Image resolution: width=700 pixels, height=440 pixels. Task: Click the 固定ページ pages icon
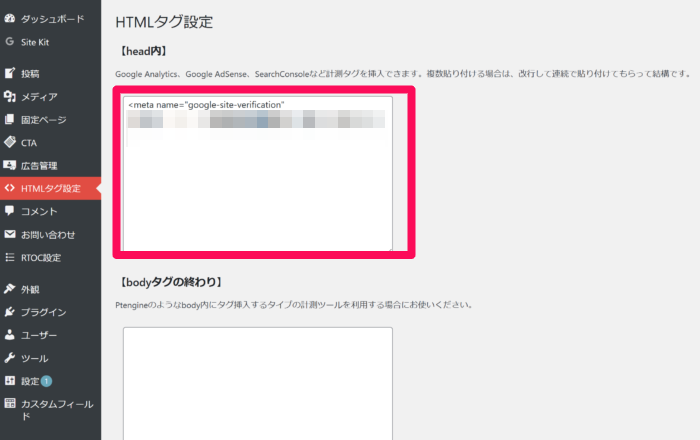[x=9, y=119]
